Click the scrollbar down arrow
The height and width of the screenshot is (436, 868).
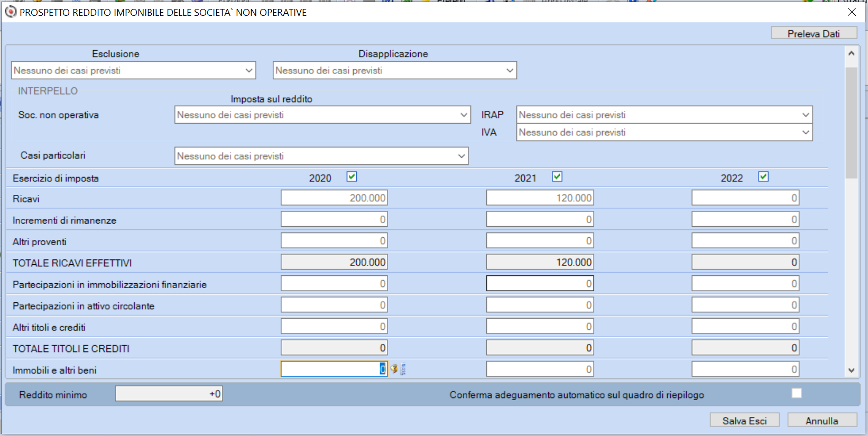tap(851, 370)
